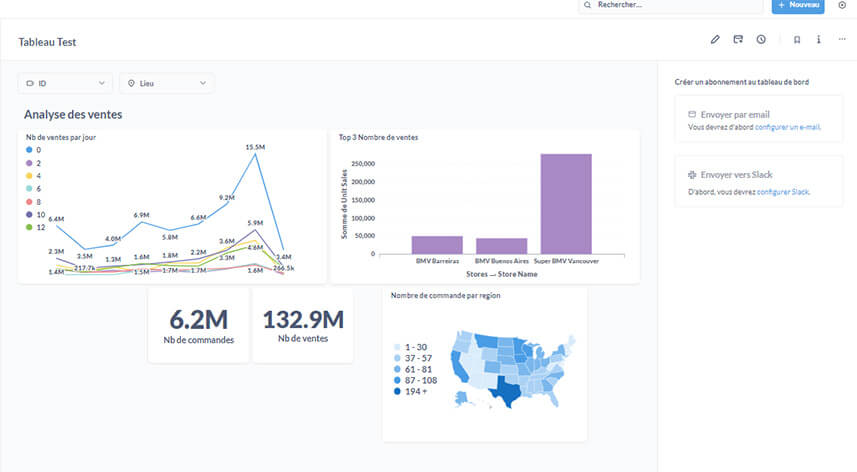
Task: Toggle legend series 10 dark purple dot
Action: tap(29, 215)
